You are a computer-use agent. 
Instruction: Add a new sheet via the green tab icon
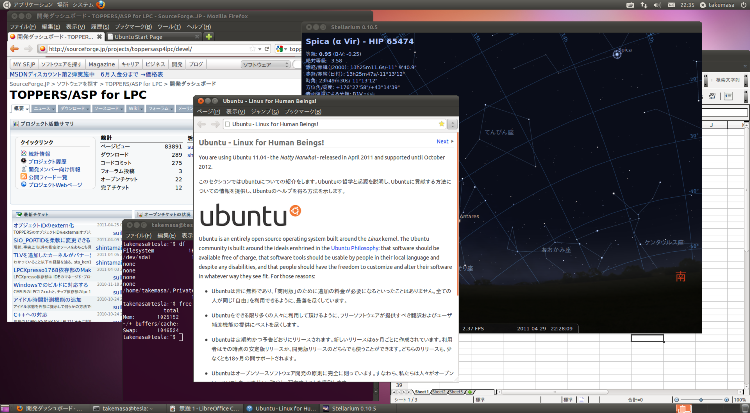(x=470, y=392)
